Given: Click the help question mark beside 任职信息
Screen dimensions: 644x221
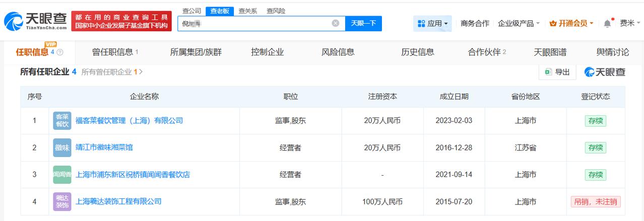Looking at the screenshot, I should [60, 52].
